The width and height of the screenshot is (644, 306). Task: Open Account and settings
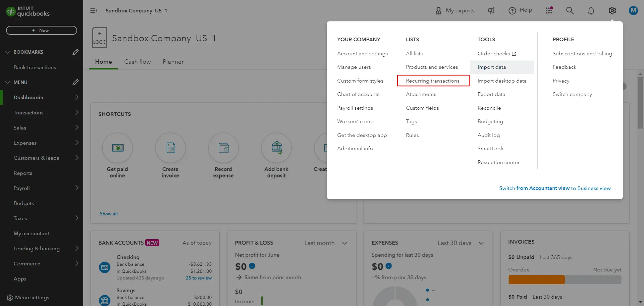[x=362, y=54]
